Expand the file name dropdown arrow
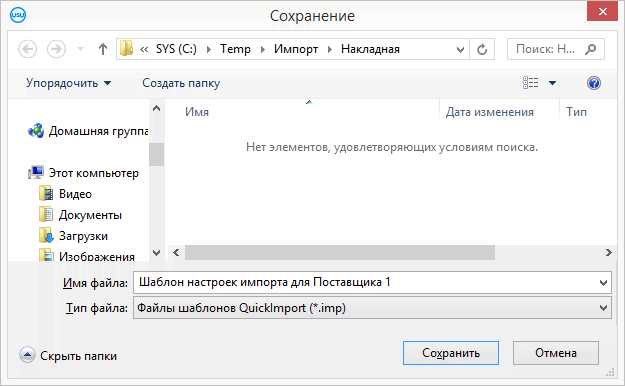This screenshot has height=386, width=625. tap(603, 283)
